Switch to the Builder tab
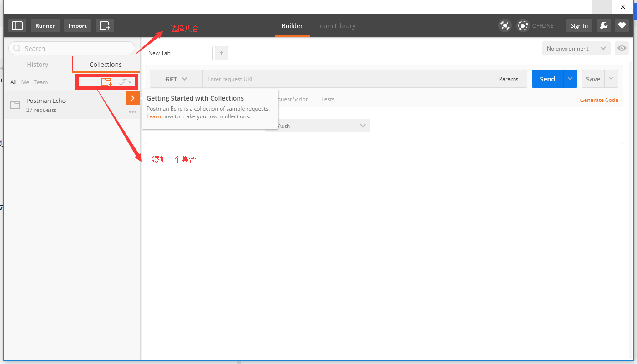The width and height of the screenshot is (637, 364). coord(292,26)
